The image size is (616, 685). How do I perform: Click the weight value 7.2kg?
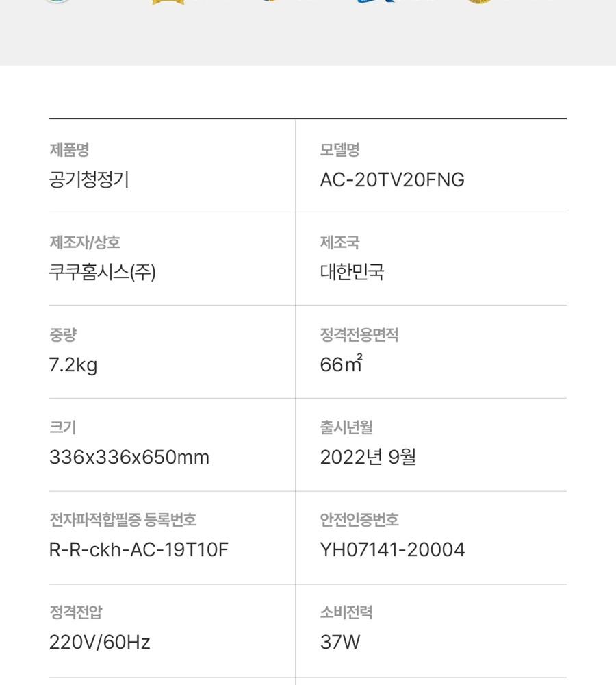click(73, 365)
